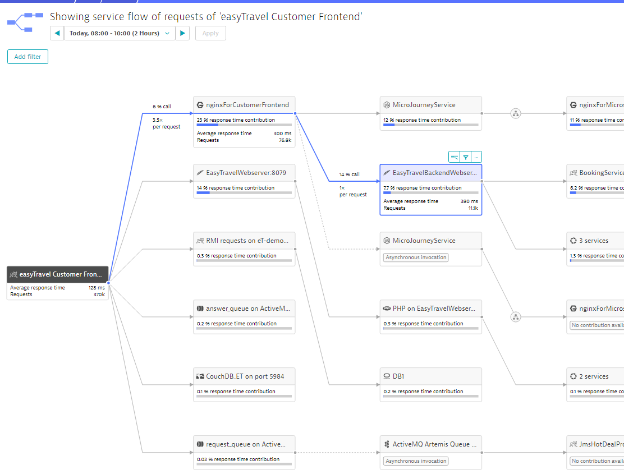This screenshot has width=624, height=474.
Task: Click the nginxForCustomerFrontend response time contribution bar
Action: [243, 125]
